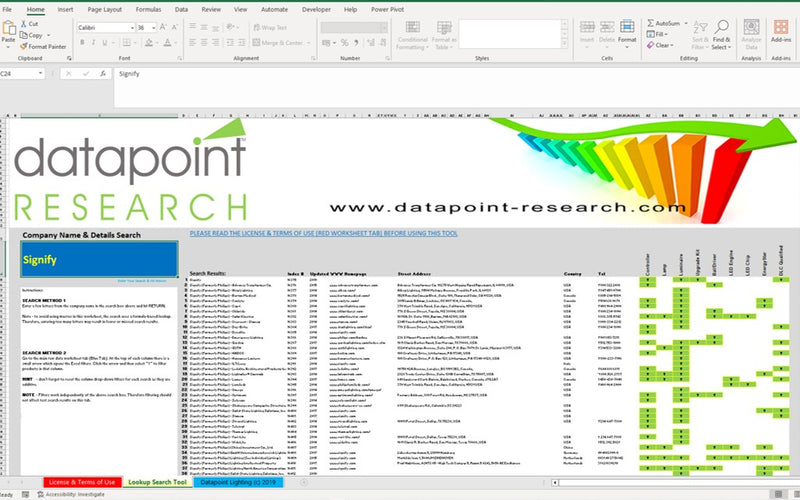Align text to the bottom
Viewport: 800px width, 500px height.
(x=215, y=27)
